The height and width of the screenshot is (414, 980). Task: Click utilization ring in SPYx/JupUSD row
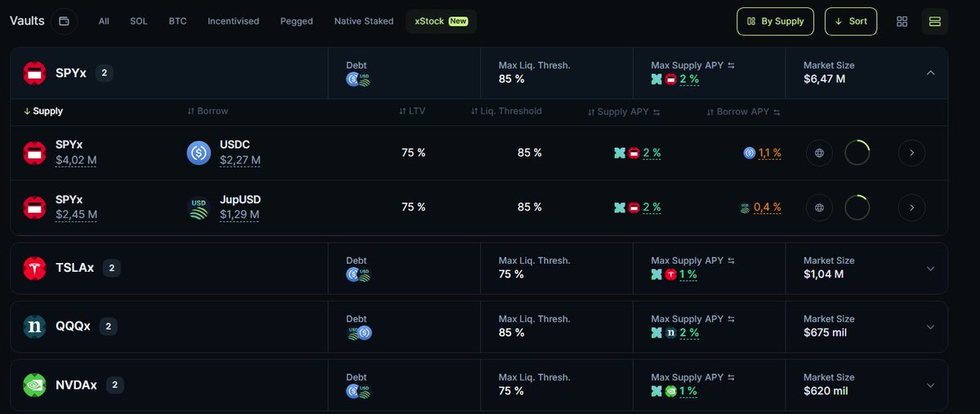pos(857,208)
